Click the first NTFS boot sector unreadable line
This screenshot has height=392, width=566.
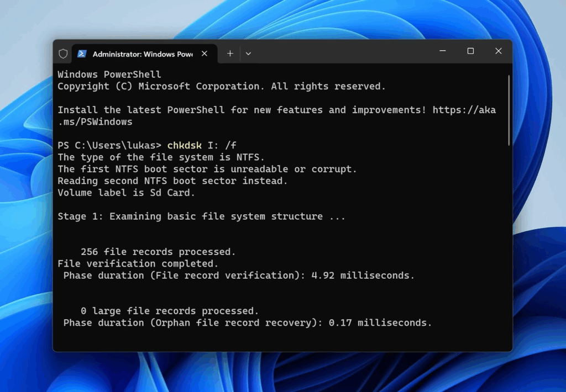tap(207, 169)
